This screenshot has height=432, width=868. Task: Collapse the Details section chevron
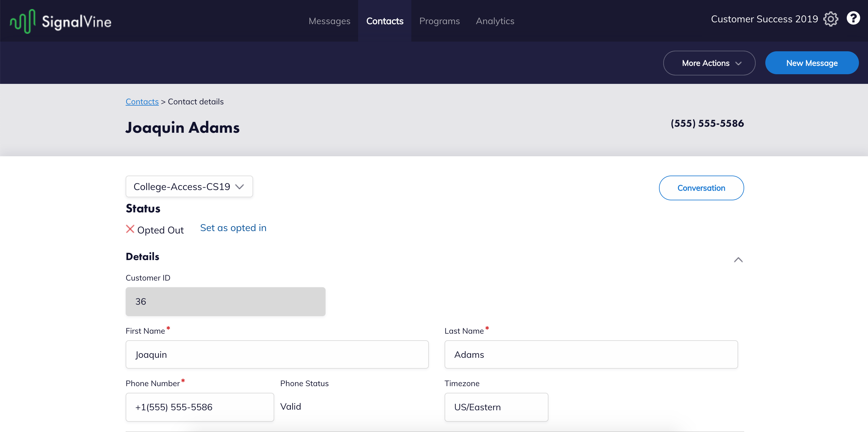[738, 260]
